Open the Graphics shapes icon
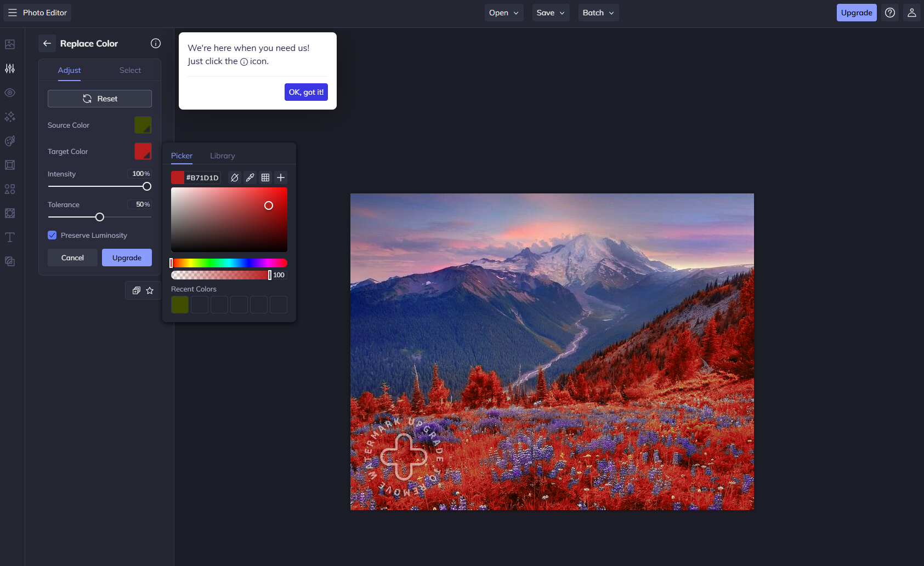 point(10,189)
